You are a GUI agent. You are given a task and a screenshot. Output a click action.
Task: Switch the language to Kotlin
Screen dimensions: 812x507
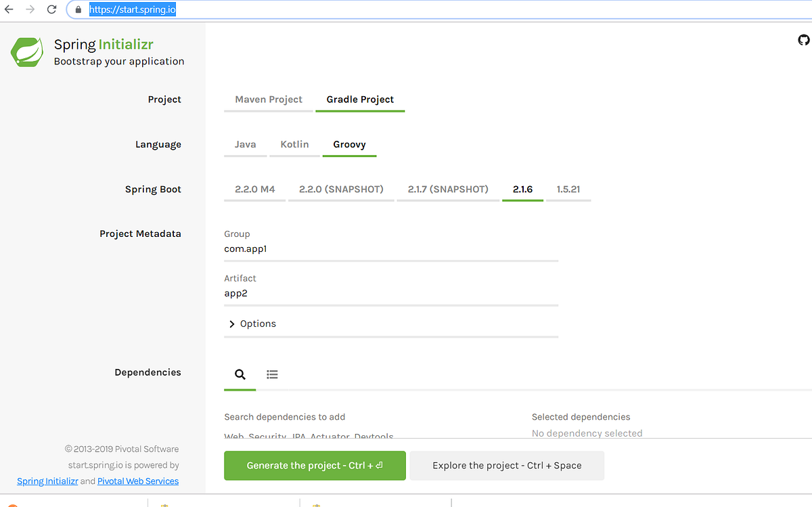coord(294,144)
